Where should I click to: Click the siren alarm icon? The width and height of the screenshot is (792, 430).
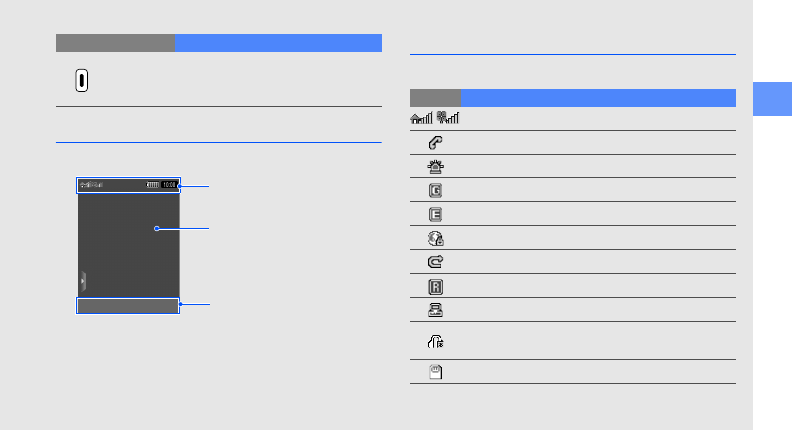436,167
